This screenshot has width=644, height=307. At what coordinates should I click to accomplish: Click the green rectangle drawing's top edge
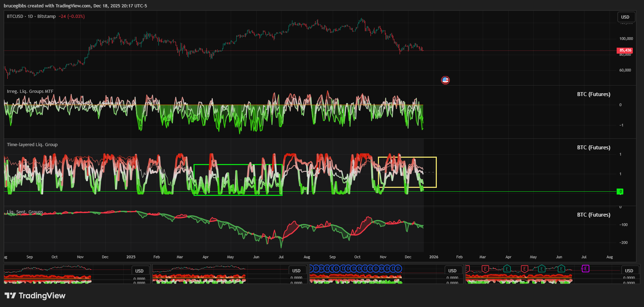[x=238, y=164]
